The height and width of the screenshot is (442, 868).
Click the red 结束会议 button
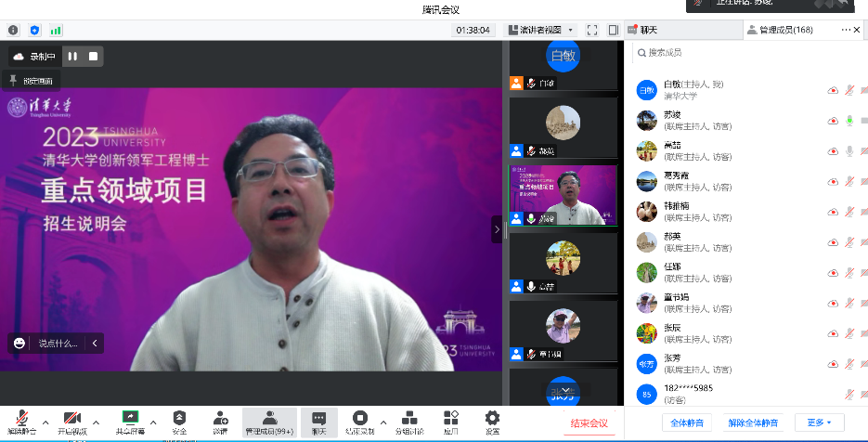pyautogui.click(x=589, y=423)
